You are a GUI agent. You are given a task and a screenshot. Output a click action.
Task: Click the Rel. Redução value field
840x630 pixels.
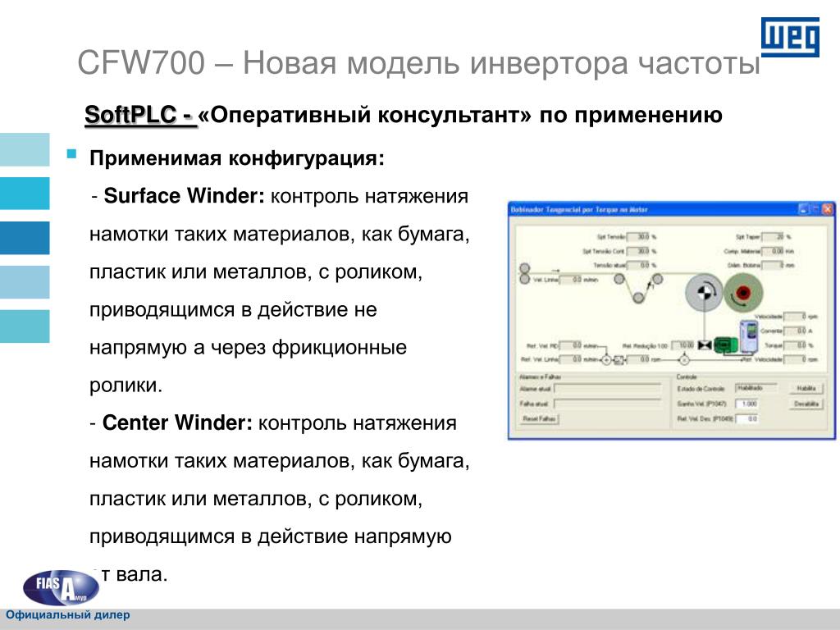click(x=683, y=345)
